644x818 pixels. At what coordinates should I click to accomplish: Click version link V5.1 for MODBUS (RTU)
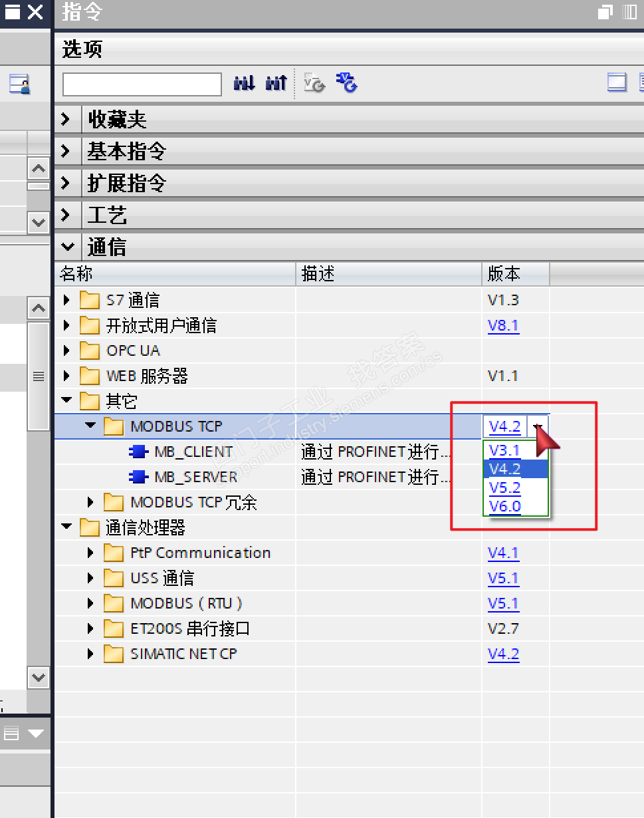[x=503, y=603]
